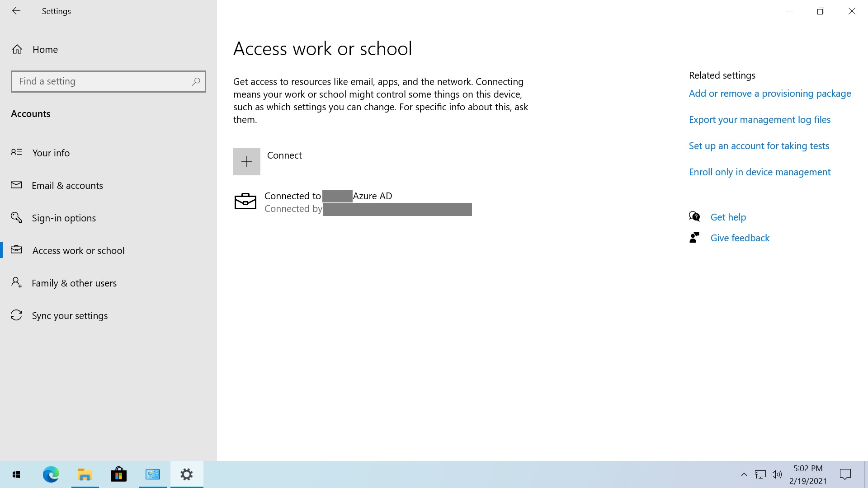The image size is (868, 488).
Task: Expand hidden icons in the system tray
Action: [x=744, y=474]
